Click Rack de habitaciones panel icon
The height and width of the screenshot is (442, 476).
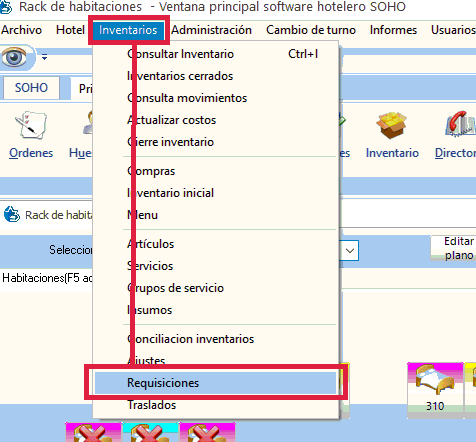[12, 214]
